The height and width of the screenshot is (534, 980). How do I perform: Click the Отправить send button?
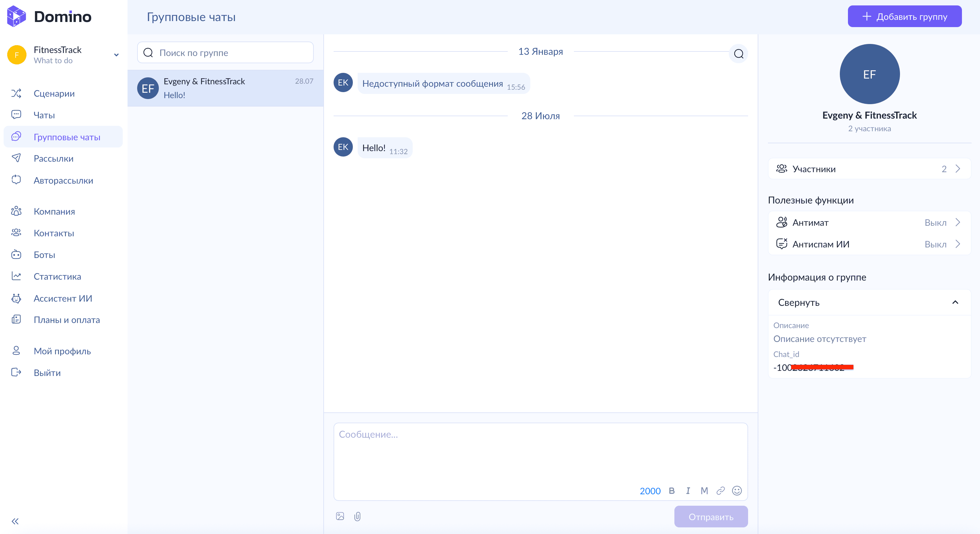(711, 517)
